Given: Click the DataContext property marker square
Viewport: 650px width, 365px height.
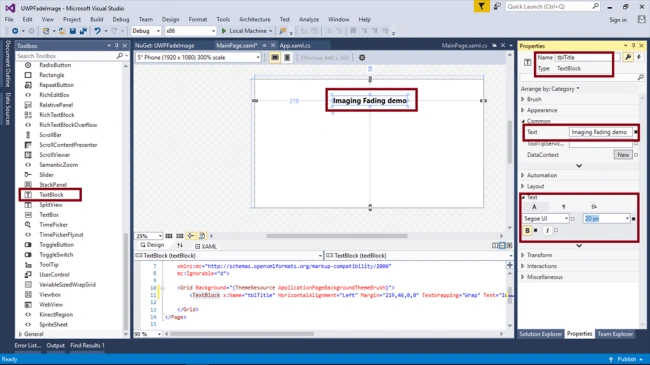Looking at the screenshot, I should (636, 155).
